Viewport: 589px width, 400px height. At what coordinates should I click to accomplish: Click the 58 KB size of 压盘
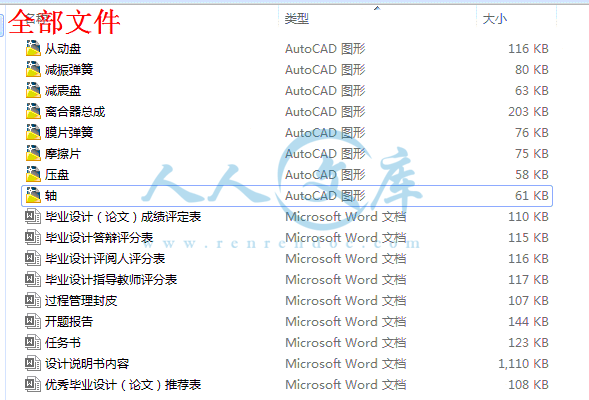532,175
